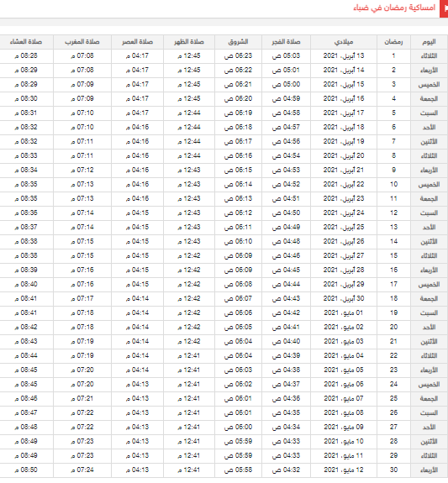Click the صلاة الفجر column header
Image resolution: width=448 pixels, height=483 pixels.
coord(286,42)
